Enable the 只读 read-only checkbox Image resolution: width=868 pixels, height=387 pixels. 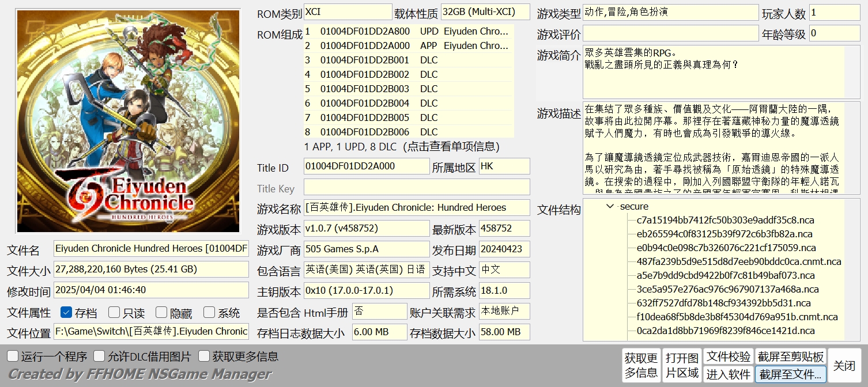(x=114, y=313)
